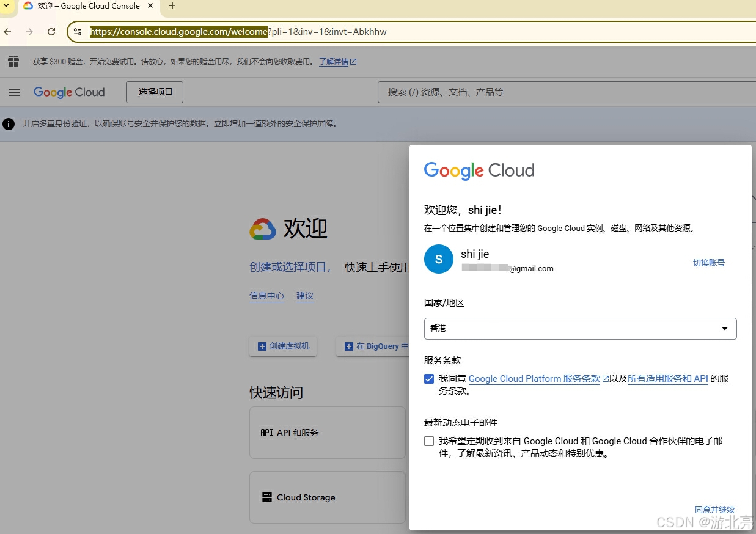Click the plus icon on 创建虚拟机

pos(262,346)
